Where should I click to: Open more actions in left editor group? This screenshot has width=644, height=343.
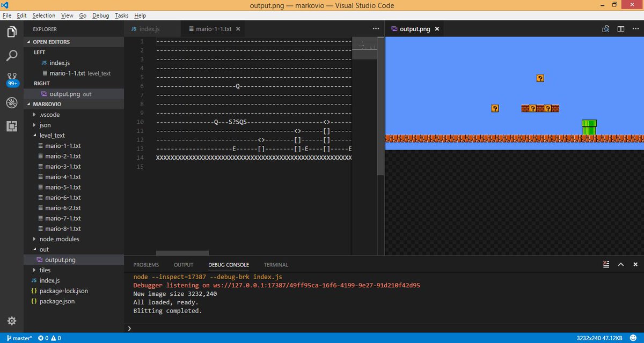[x=376, y=29]
